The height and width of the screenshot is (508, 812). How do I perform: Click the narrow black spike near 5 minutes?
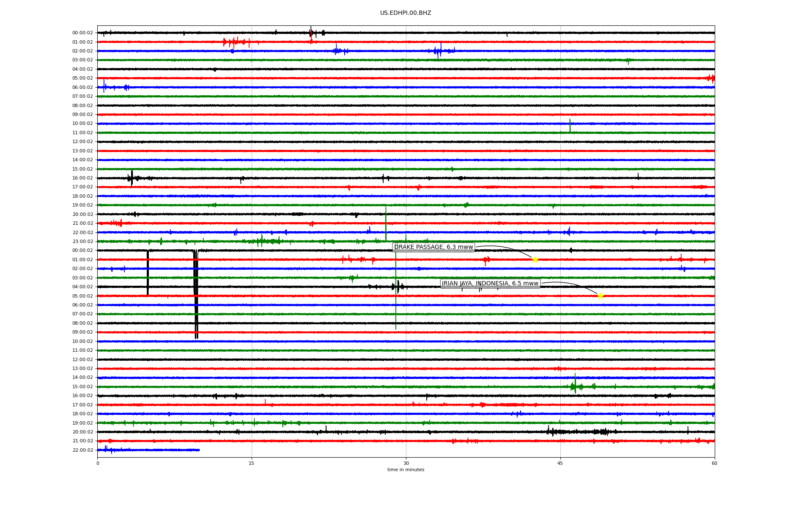(x=148, y=273)
